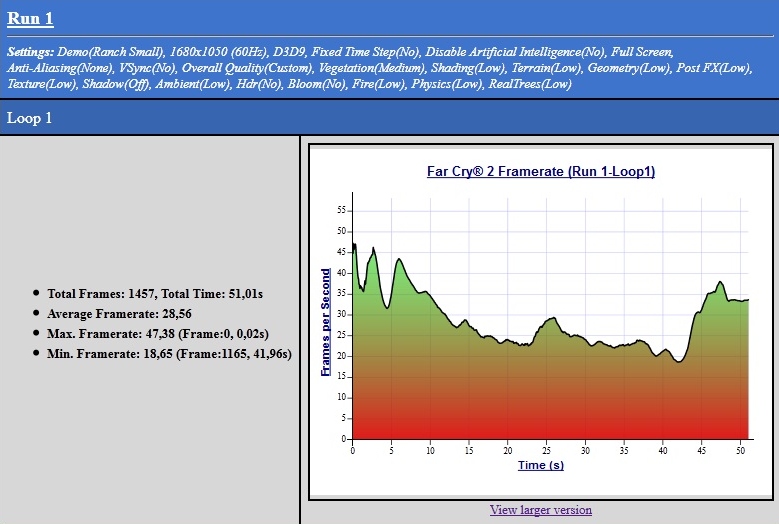779x524 pixels.
Task: Click the Min. Framerate 18,65 entry
Action: click(169, 354)
